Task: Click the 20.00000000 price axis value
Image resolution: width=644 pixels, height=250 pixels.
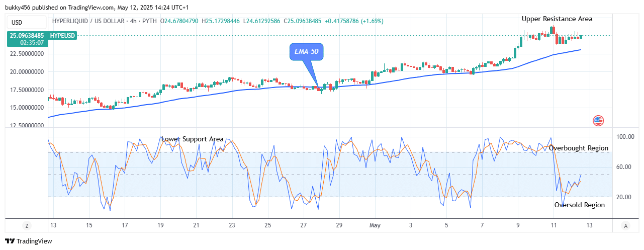Action: [x=28, y=71]
